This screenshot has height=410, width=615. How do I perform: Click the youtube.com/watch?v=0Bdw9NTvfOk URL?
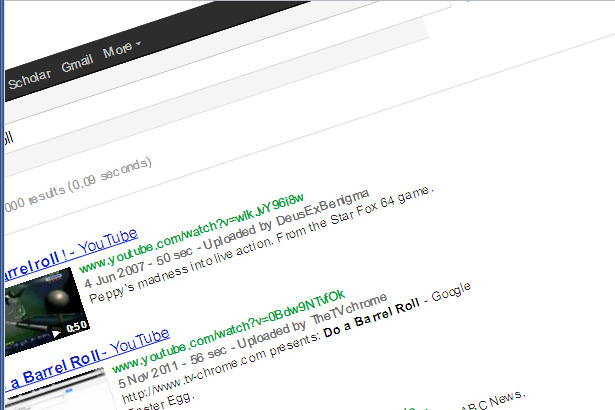click(228, 331)
